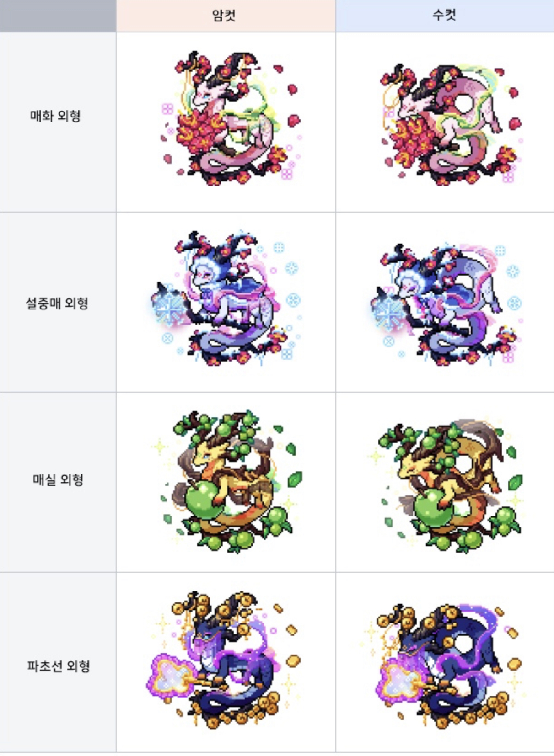Click the large green plum in female 매실 sprite
Screen dimensions: 554x756
[x=203, y=500]
